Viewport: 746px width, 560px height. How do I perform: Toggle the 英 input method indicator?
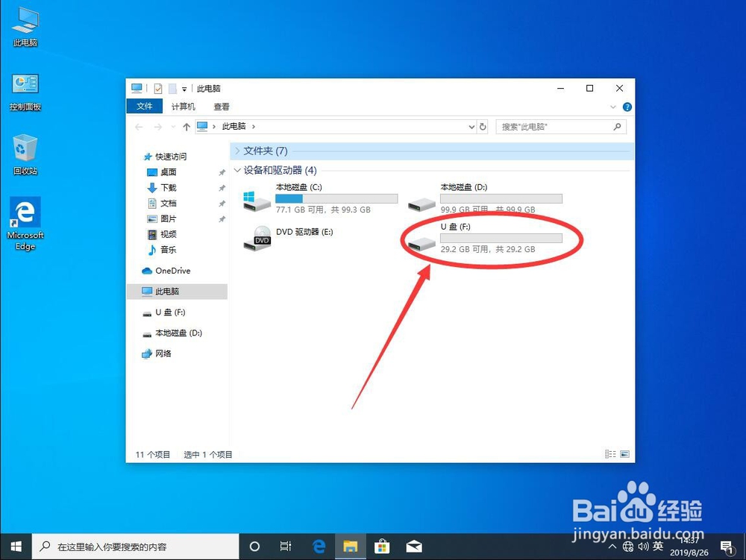pos(658,547)
